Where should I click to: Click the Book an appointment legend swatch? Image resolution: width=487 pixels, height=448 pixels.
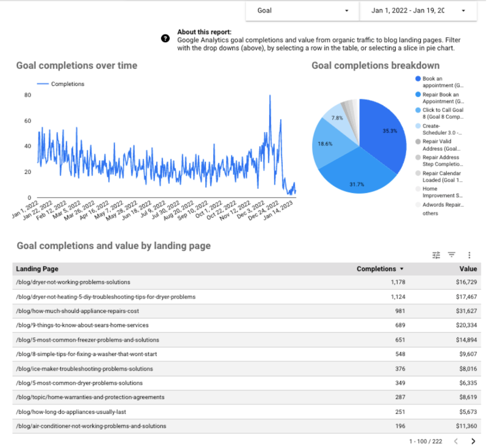pos(418,79)
